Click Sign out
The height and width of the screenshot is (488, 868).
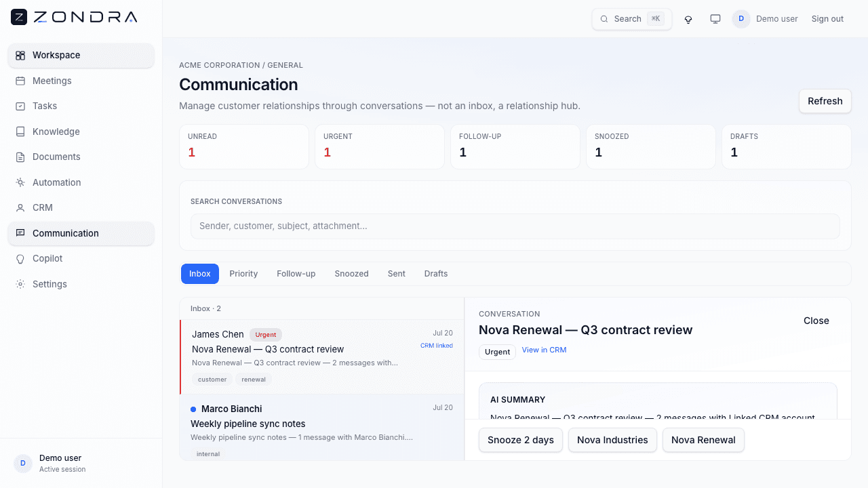[x=827, y=19]
